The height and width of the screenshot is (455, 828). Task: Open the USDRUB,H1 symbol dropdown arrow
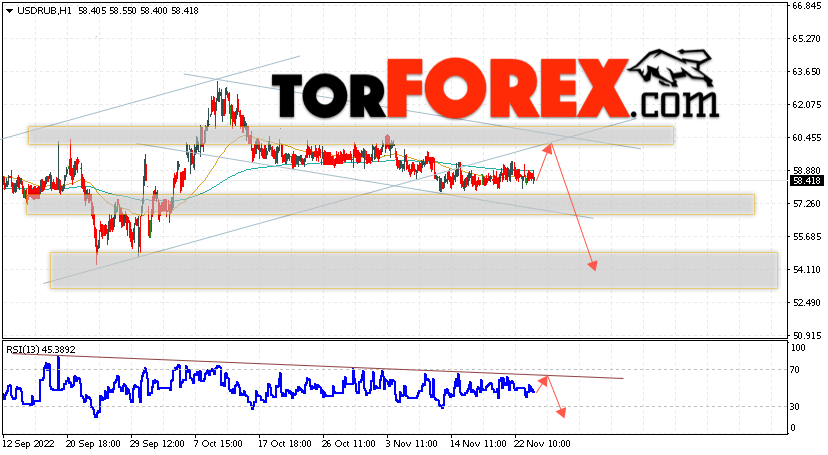point(10,11)
